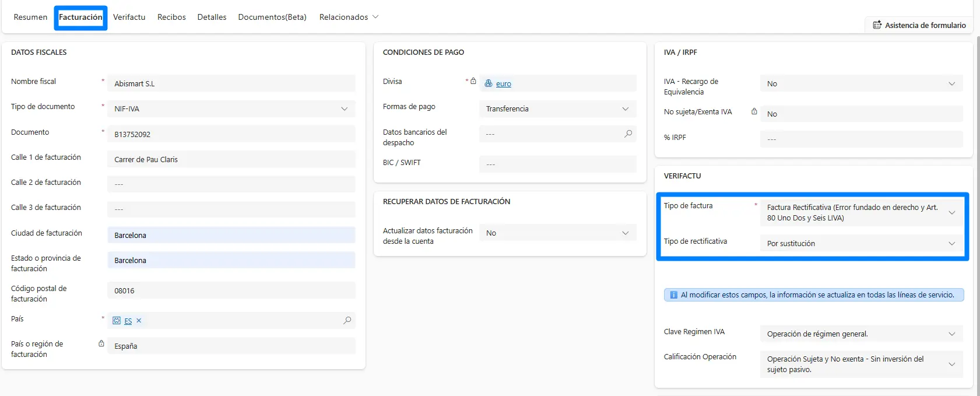The image size is (980, 396).
Task: Go to the Documentos(Beta) tab
Action: [272, 17]
